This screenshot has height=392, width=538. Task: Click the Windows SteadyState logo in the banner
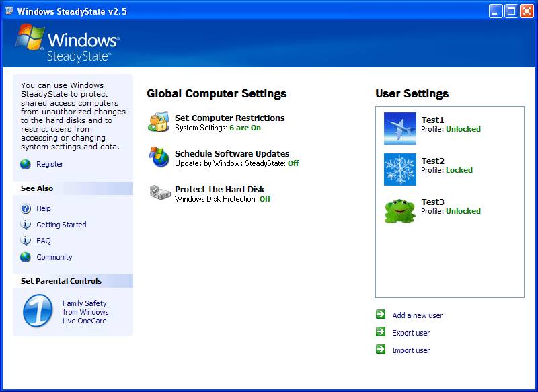tap(67, 43)
